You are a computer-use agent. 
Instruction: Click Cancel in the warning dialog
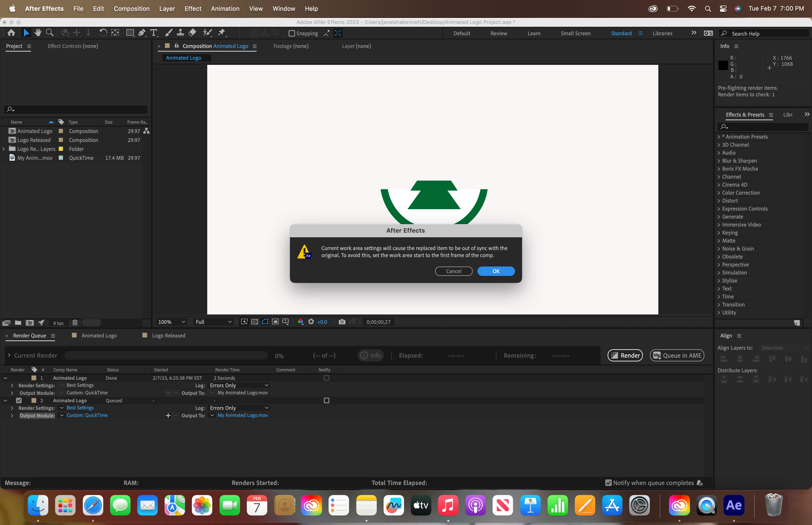[x=453, y=271]
